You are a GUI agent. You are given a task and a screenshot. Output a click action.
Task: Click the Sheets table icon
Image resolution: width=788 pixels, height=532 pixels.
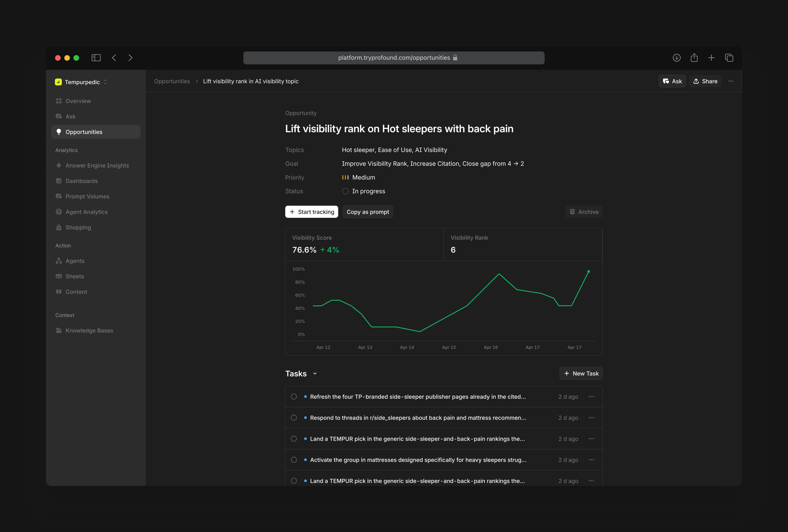(x=59, y=276)
